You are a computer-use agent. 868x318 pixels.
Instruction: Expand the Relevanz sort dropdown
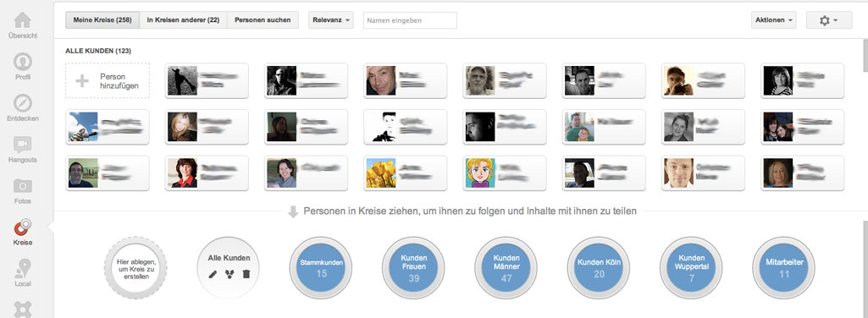coord(330,20)
